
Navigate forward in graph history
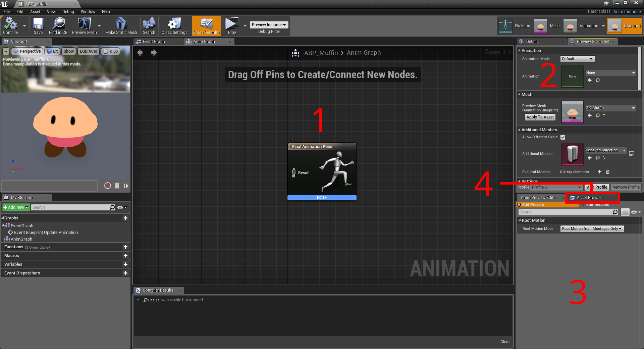pos(154,53)
